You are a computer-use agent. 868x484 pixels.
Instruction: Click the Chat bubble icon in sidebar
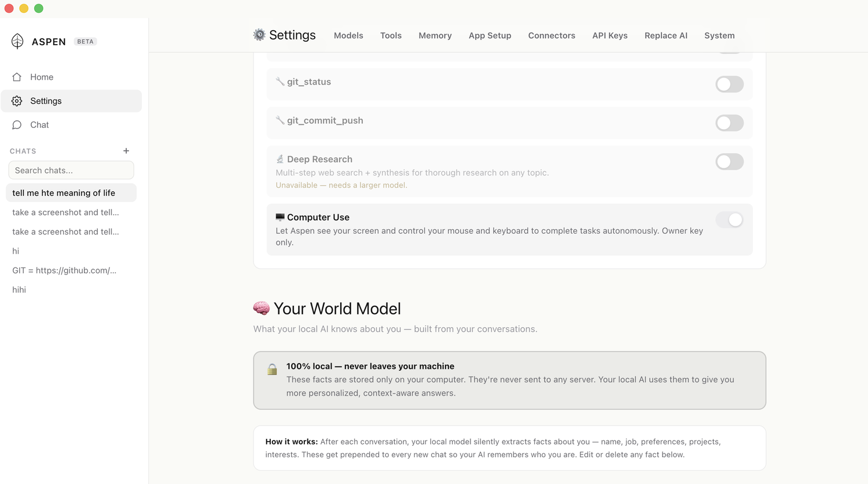17,124
